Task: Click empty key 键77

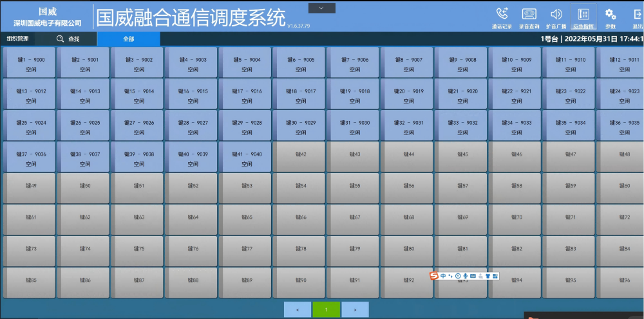Action: pyautogui.click(x=245, y=251)
